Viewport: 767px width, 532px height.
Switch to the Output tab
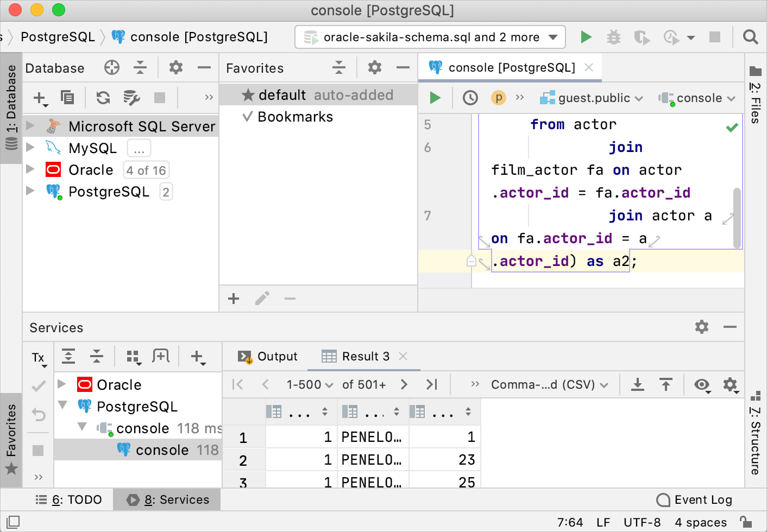[268, 357]
